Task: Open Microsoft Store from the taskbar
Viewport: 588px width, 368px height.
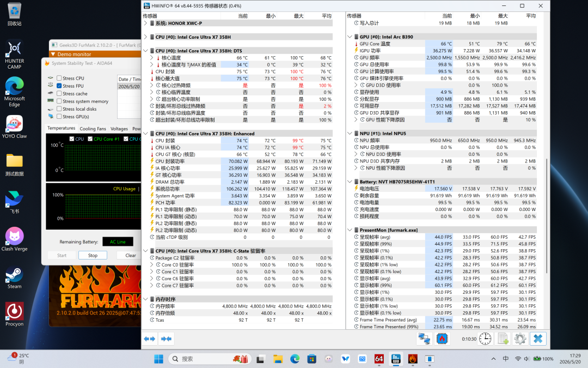Action: coord(311,359)
